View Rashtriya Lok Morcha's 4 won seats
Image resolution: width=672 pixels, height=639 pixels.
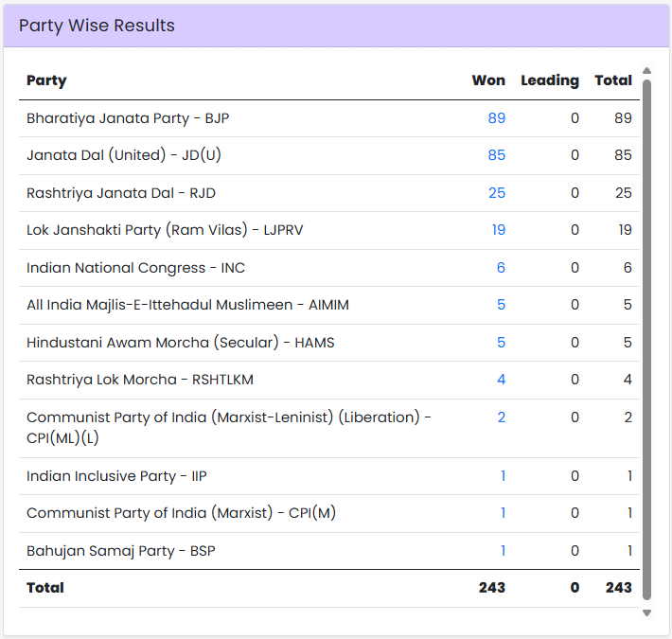point(501,380)
